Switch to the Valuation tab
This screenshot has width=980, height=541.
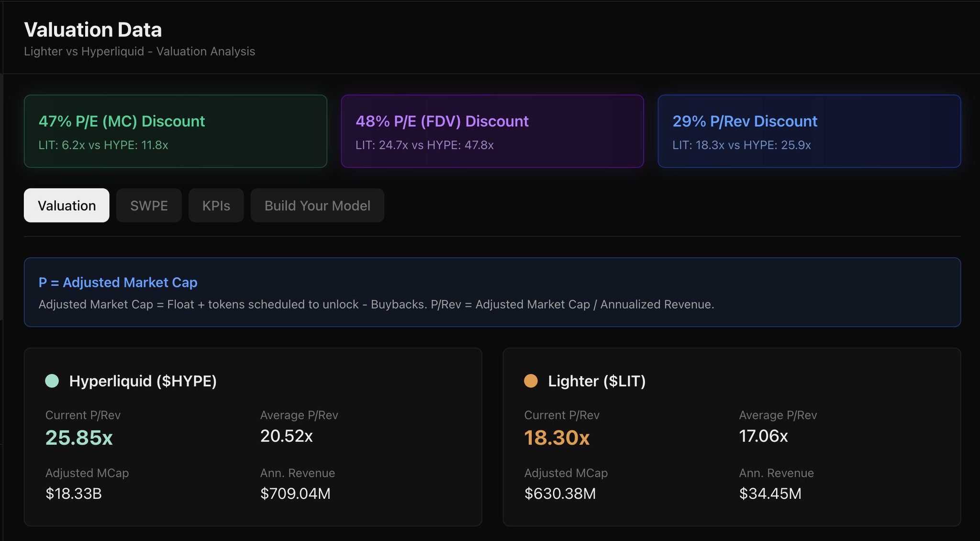[x=67, y=205]
